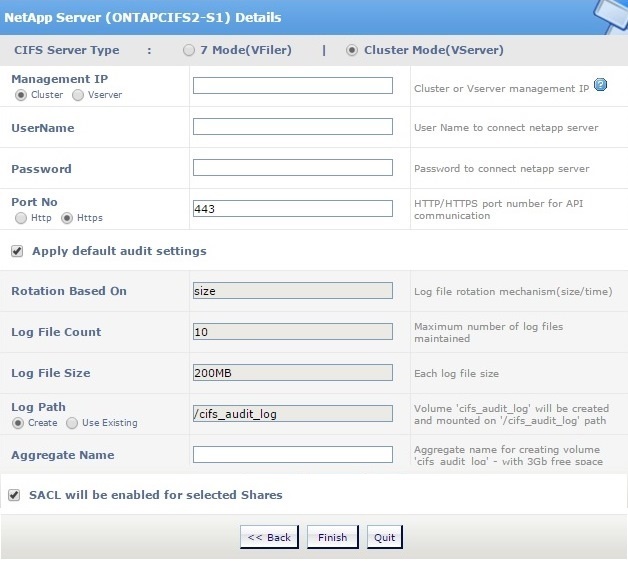Click 'Password to connect netapp server' text
This screenshot has width=628, height=561.
click(502, 169)
